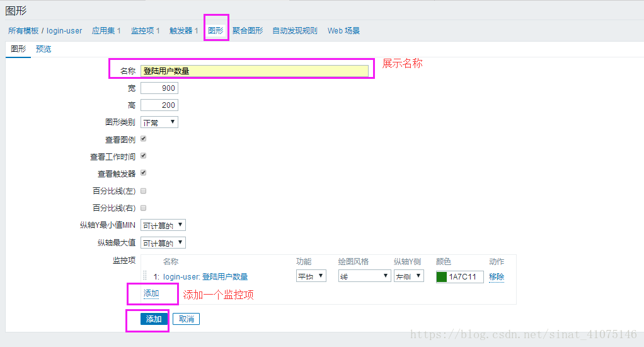The width and height of the screenshot is (644, 347).
Task: Enable the 百分比线(左) checkbox
Action: click(143, 191)
